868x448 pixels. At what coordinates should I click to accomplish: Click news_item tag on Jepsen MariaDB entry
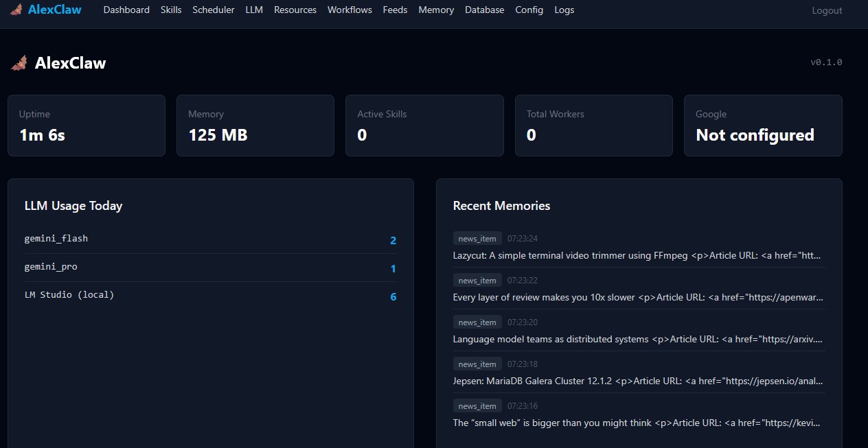(477, 364)
